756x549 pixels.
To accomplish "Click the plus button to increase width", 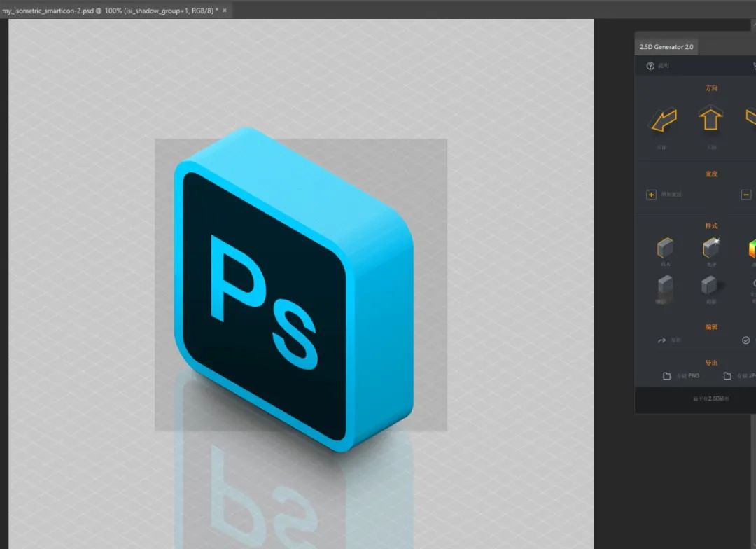I will pos(652,195).
